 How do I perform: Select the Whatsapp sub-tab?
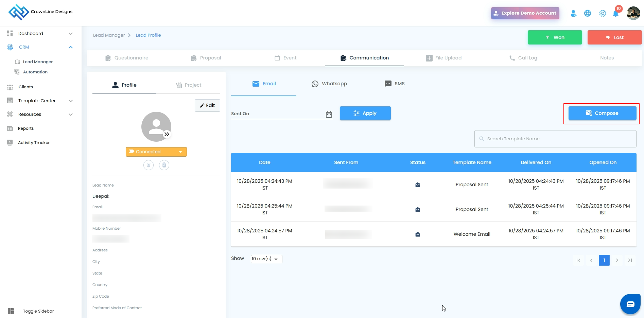click(x=329, y=84)
